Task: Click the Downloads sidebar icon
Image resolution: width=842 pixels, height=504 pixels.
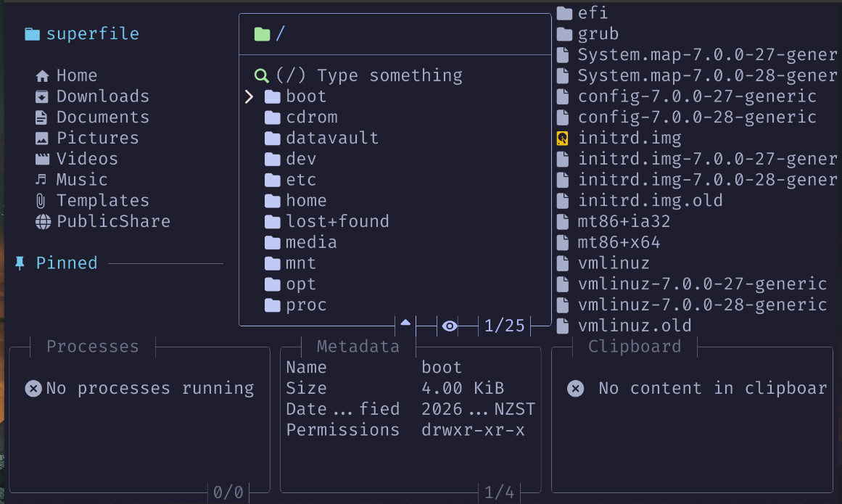Action: click(42, 96)
